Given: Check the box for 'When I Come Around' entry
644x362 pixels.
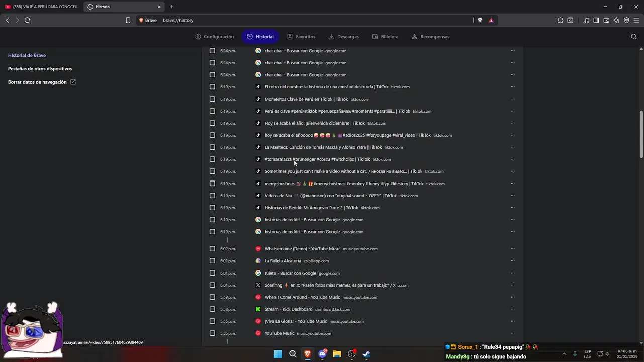Looking at the screenshot, I should click(x=212, y=297).
